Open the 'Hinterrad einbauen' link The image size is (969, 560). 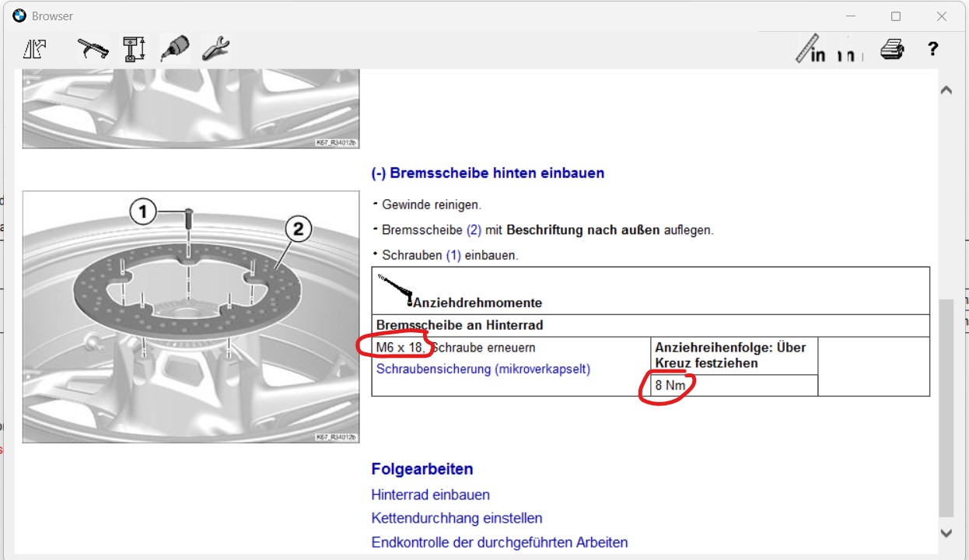pos(430,495)
